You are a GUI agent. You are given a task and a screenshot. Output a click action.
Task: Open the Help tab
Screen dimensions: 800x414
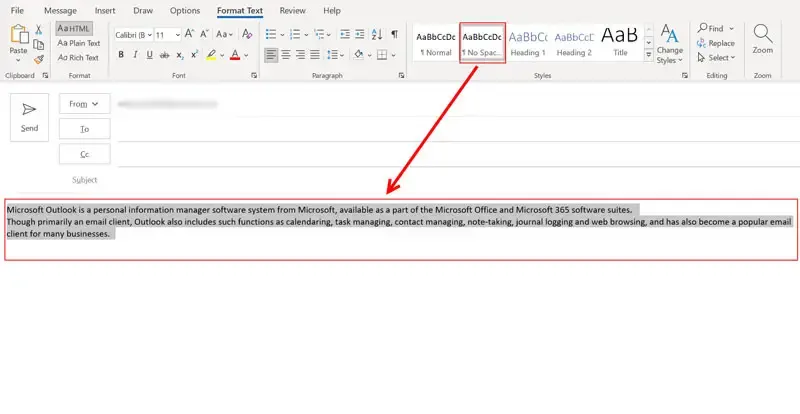point(332,11)
